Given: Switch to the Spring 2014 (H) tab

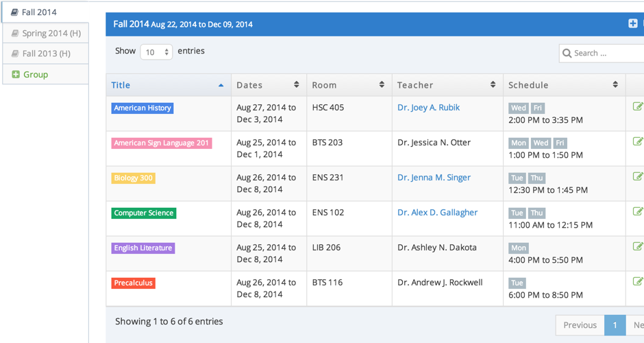Looking at the screenshot, I should coord(45,33).
